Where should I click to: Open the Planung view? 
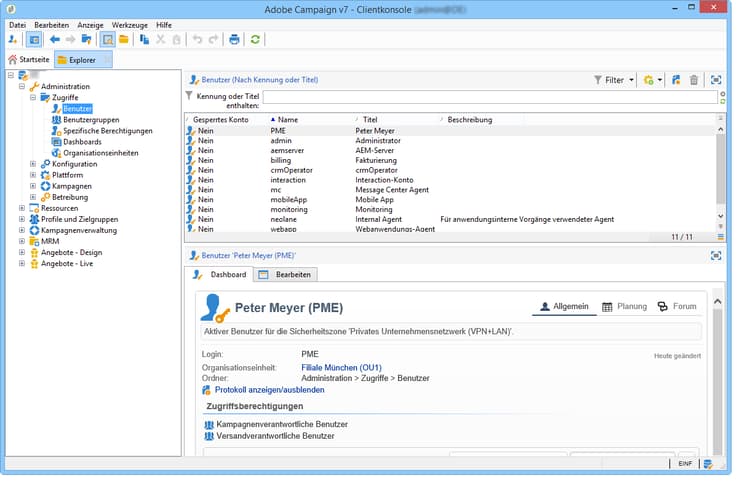[625, 307]
